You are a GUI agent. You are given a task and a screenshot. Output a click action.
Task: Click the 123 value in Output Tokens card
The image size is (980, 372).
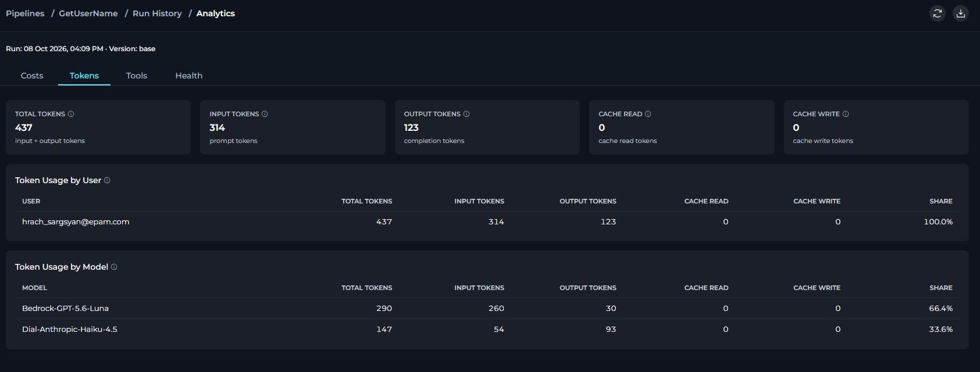point(411,127)
